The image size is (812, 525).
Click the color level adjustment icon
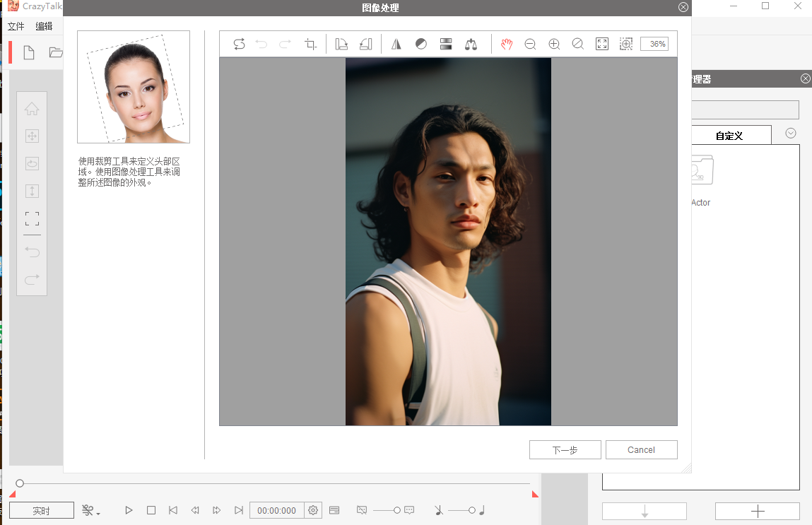pyautogui.click(x=446, y=45)
